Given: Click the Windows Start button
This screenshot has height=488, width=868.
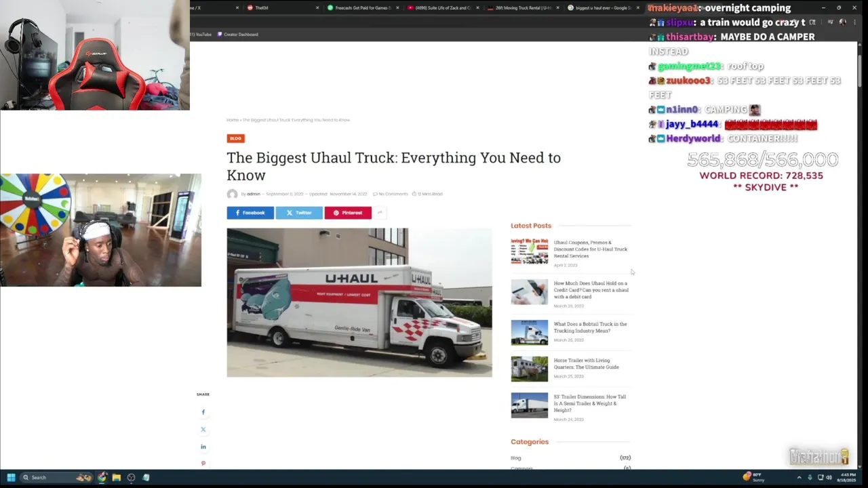Looking at the screenshot, I should tap(11, 477).
